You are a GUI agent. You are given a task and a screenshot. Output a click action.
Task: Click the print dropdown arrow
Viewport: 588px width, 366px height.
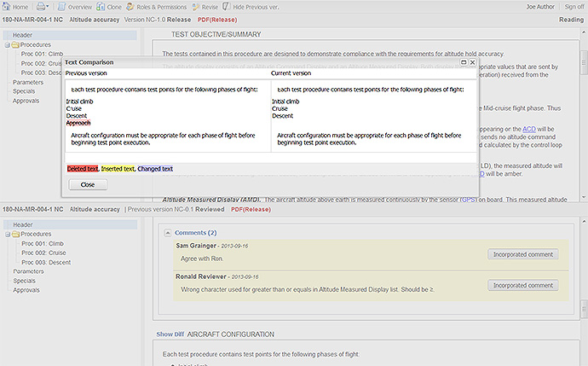point(48,7)
